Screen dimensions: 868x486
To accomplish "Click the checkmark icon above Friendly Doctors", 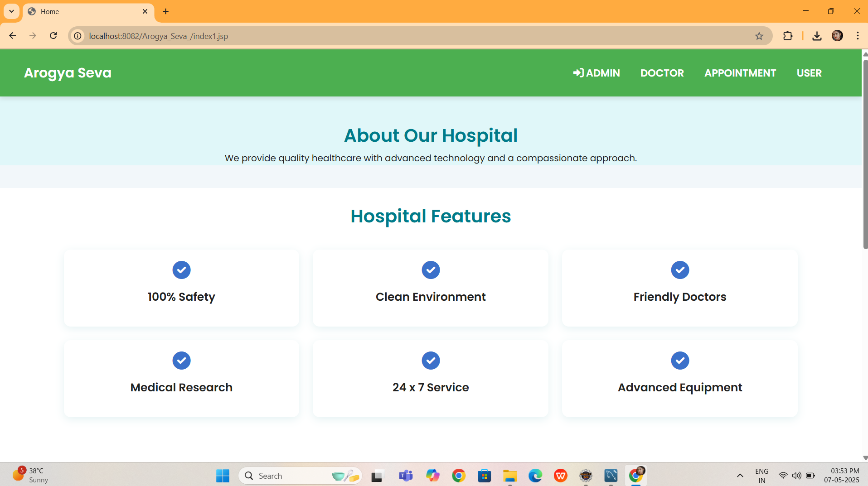I will coord(680,269).
